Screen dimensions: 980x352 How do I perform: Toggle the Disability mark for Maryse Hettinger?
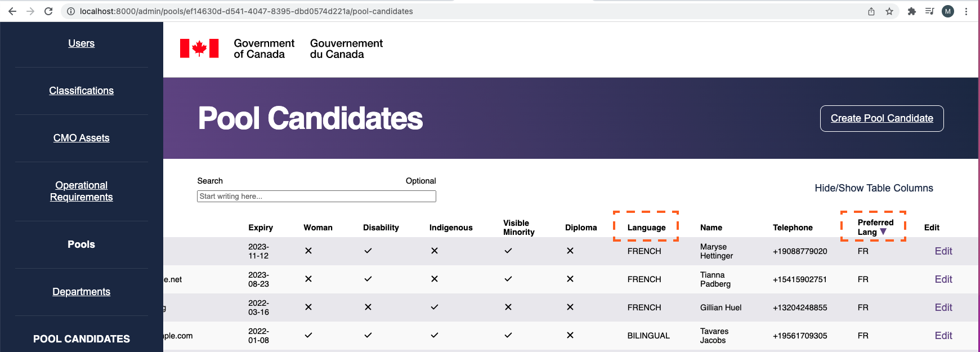tap(368, 251)
